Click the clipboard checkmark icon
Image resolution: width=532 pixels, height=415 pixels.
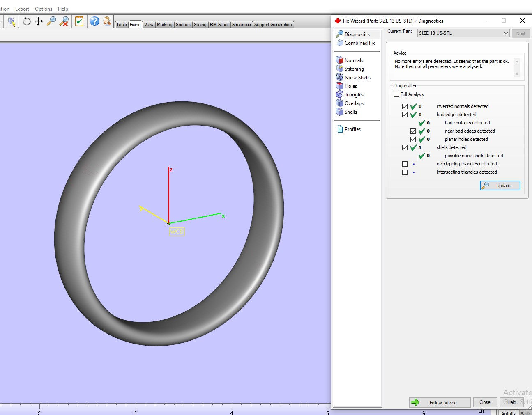pos(79,21)
